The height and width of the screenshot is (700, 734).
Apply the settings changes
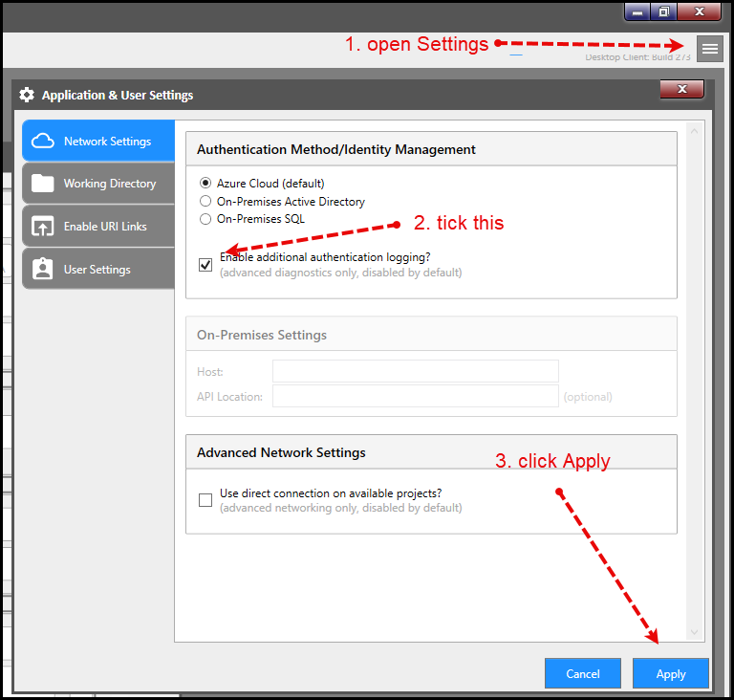point(670,673)
